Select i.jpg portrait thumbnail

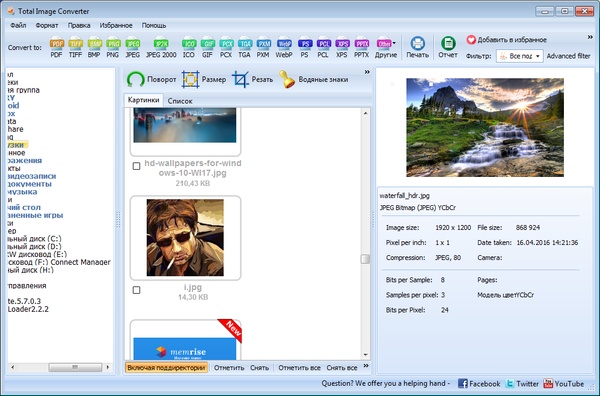pyautogui.click(x=185, y=238)
